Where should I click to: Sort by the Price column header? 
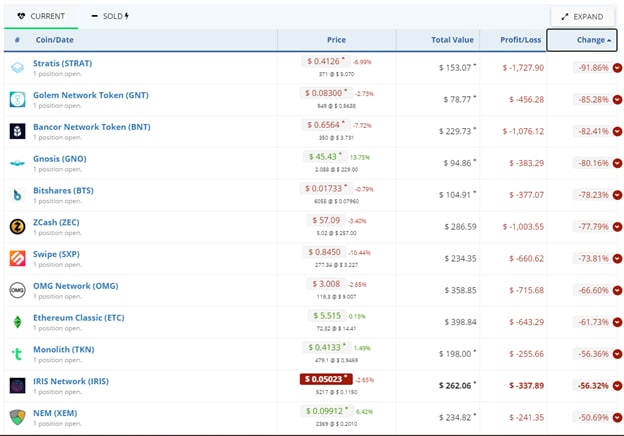336,40
